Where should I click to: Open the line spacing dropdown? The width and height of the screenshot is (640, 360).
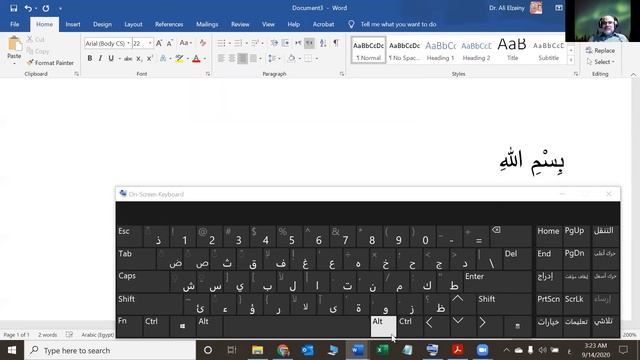(274, 59)
